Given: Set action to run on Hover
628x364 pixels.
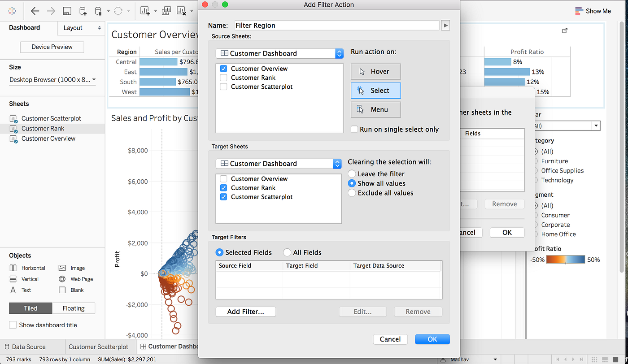Looking at the screenshot, I should point(376,72).
